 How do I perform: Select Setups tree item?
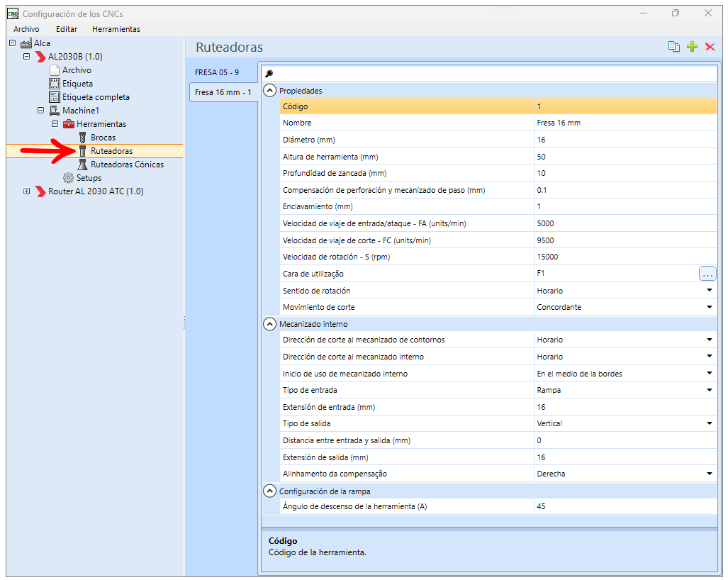pyautogui.click(x=89, y=178)
